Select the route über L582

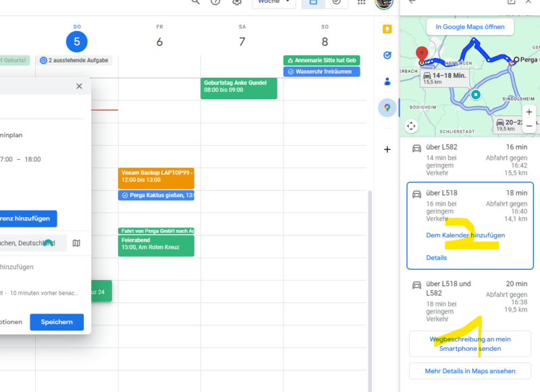470,159
